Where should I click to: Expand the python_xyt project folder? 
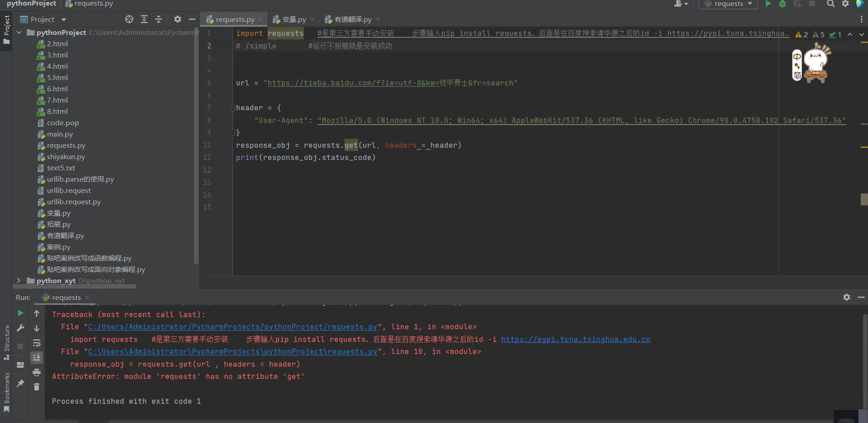[x=19, y=280]
